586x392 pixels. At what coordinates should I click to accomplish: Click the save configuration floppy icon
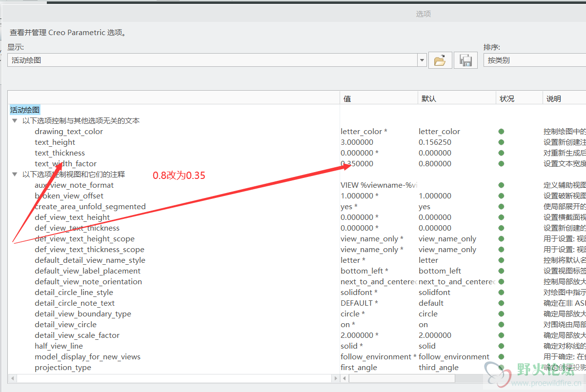[466, 60]
